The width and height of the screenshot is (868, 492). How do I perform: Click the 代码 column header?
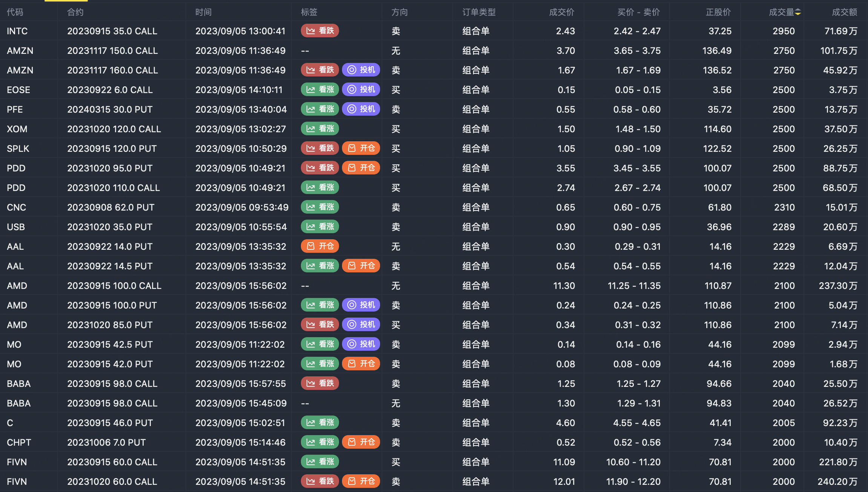coord(15,12)
